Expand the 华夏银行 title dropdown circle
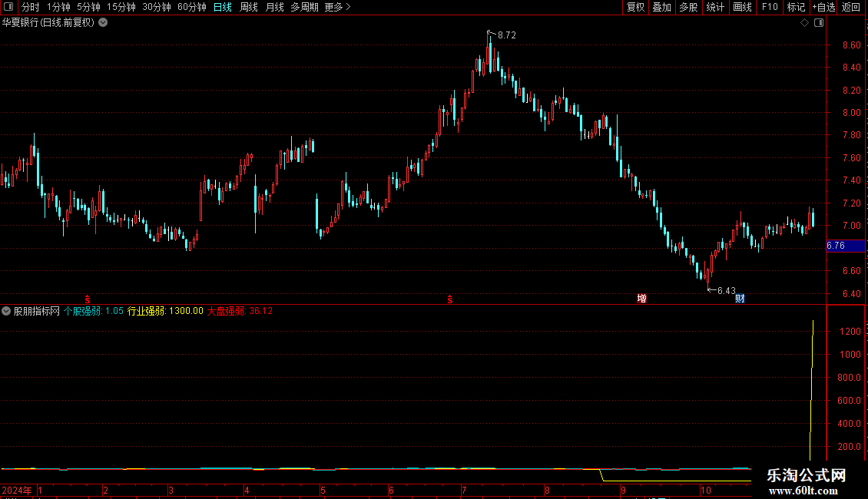 tap(103, 22)
